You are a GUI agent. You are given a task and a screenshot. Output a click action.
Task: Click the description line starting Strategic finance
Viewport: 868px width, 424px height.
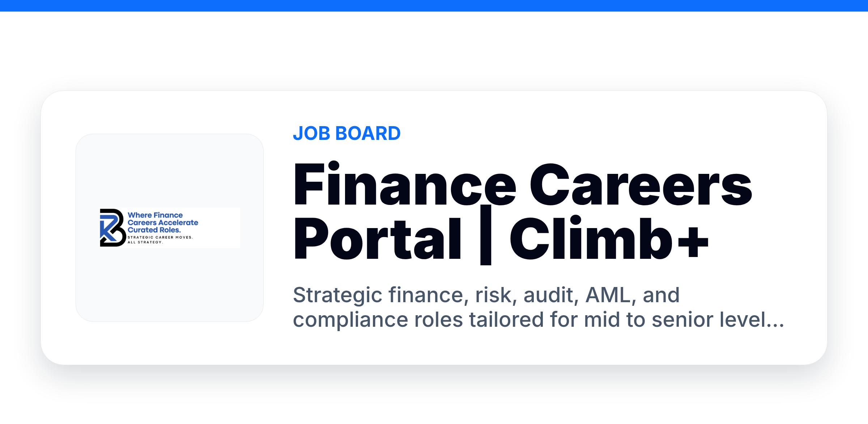click(486, 296)
